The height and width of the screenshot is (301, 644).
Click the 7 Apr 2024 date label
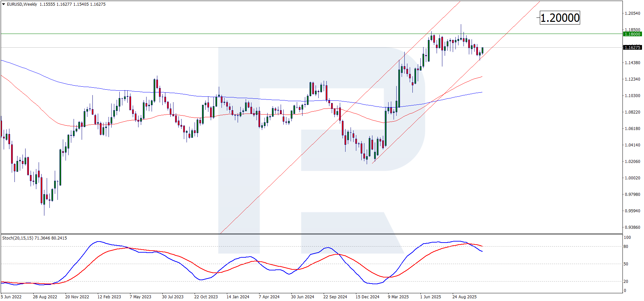coord(269,297)
